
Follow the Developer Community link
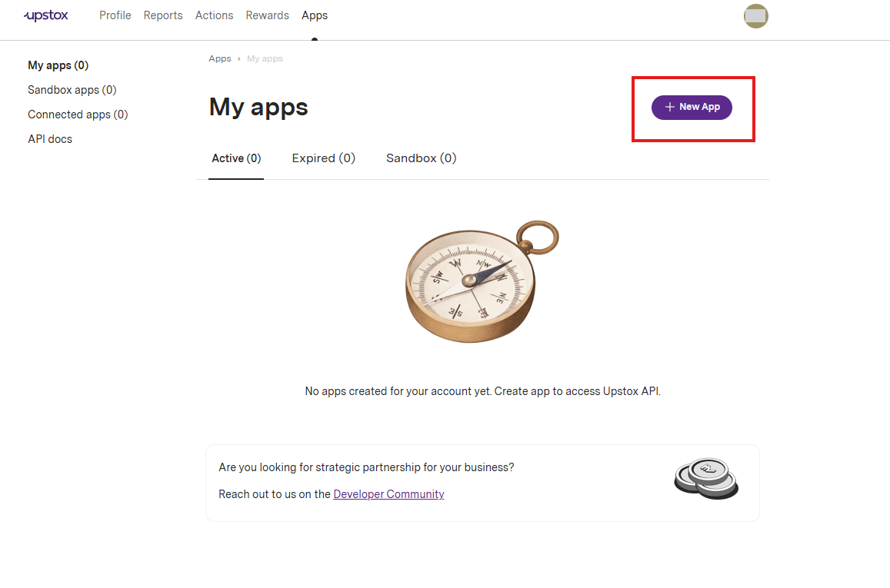coord(388,494)
